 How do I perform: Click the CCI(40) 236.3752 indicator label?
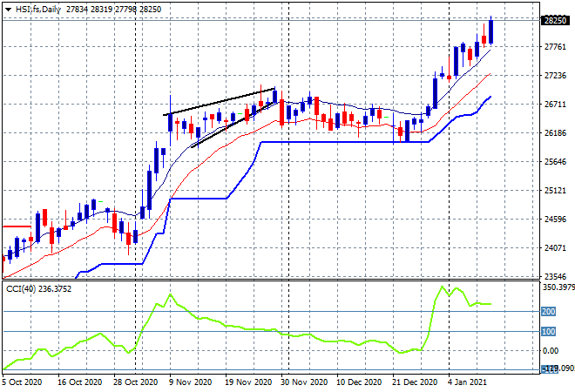click(x=38, y=289)
